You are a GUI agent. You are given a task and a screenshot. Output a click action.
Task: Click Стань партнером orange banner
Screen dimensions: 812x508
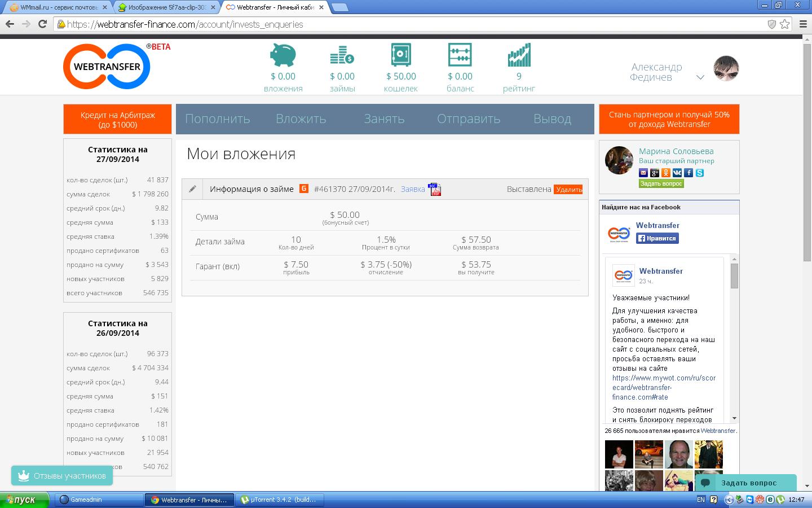669,119
